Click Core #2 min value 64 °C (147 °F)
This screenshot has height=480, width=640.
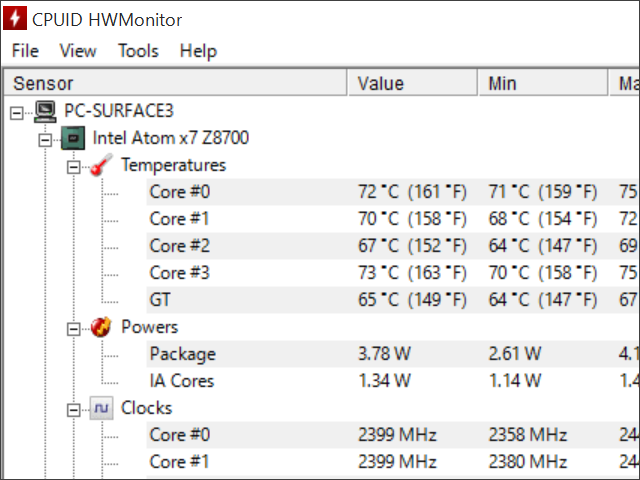(x=543, y=246)
